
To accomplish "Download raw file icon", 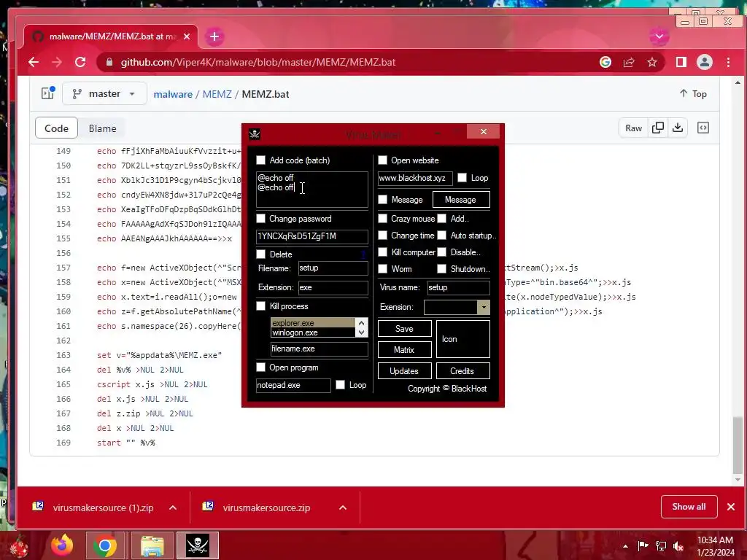I will point(678,128).
